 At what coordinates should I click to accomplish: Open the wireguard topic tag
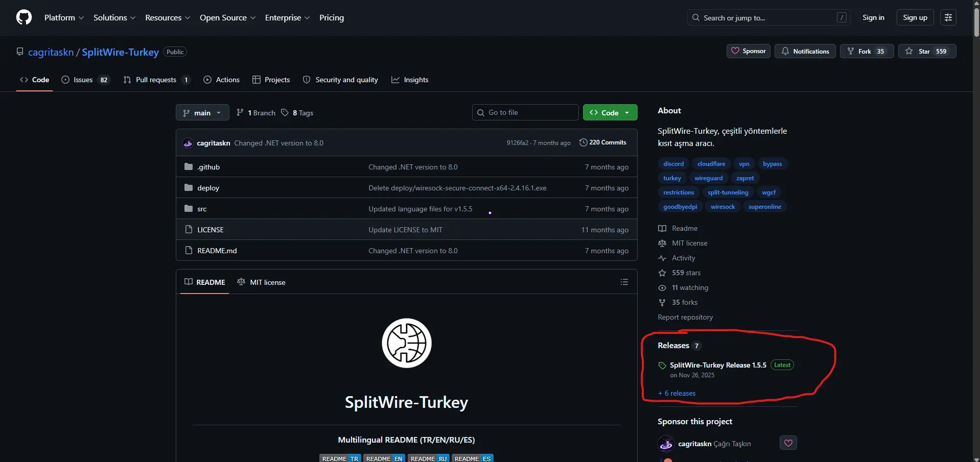point(708,178)
